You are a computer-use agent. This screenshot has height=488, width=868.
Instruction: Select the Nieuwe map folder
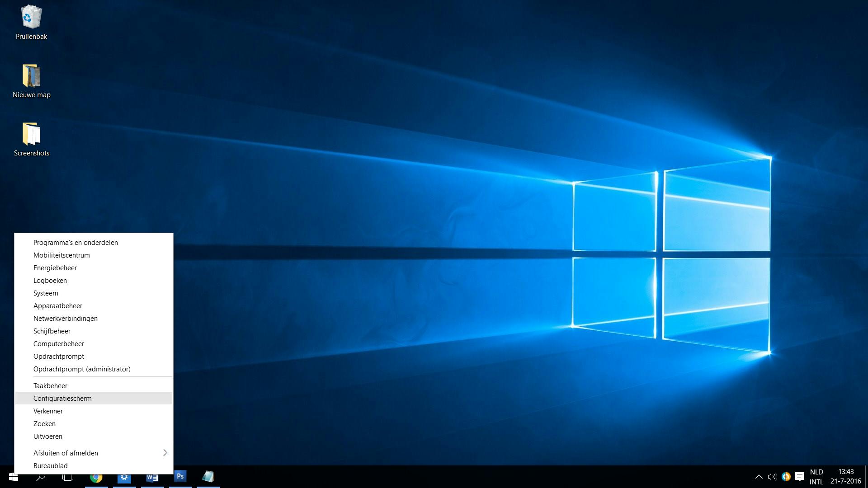tap(31, 76)
